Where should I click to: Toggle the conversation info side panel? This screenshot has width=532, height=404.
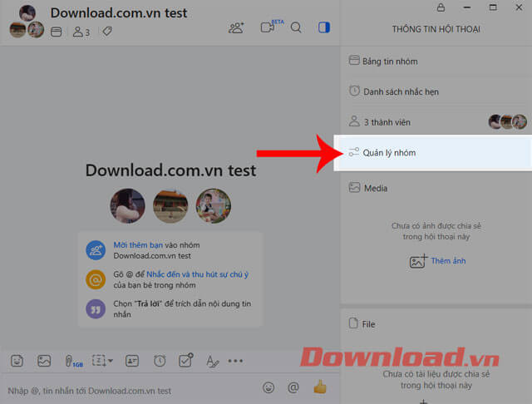pos(324,27)
